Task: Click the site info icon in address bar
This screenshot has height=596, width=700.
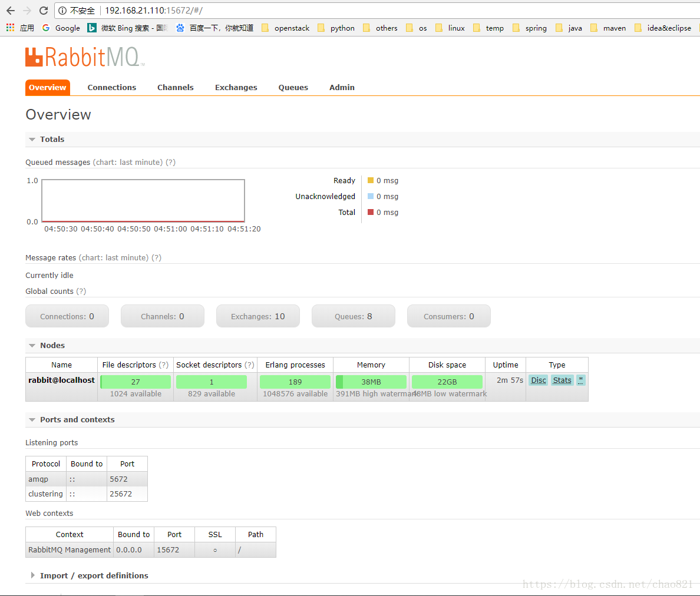Action: click(62, 10)
